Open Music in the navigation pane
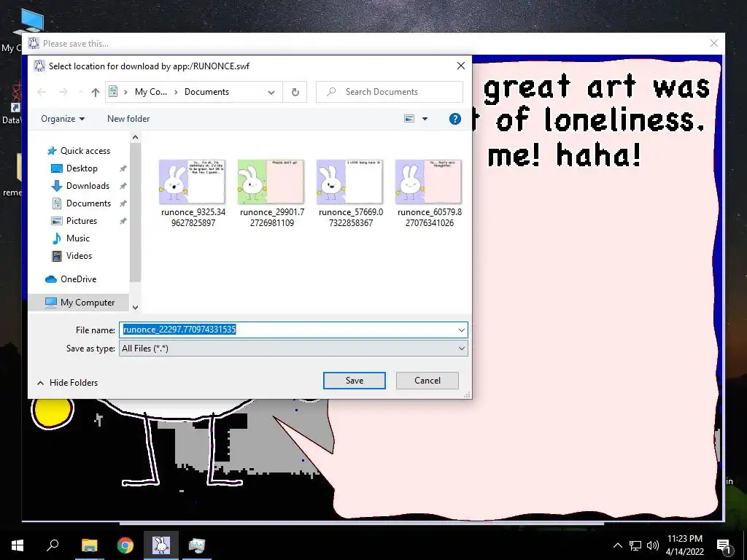 tap(71, 238)
